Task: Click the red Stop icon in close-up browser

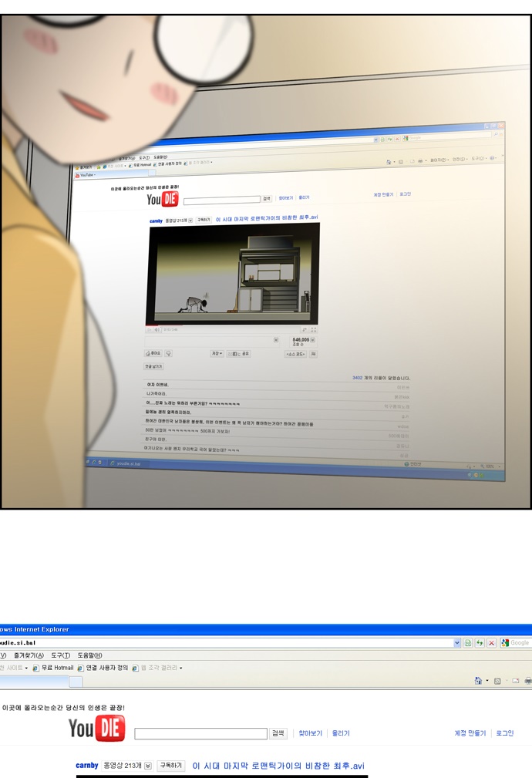Action: tap(491, 642)
